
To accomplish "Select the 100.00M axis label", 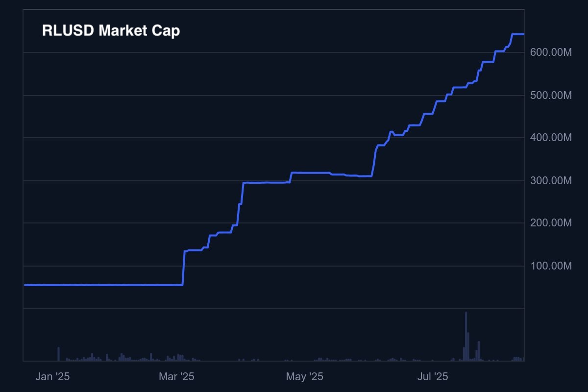I will pyautogui.click(x=551, y=266).
